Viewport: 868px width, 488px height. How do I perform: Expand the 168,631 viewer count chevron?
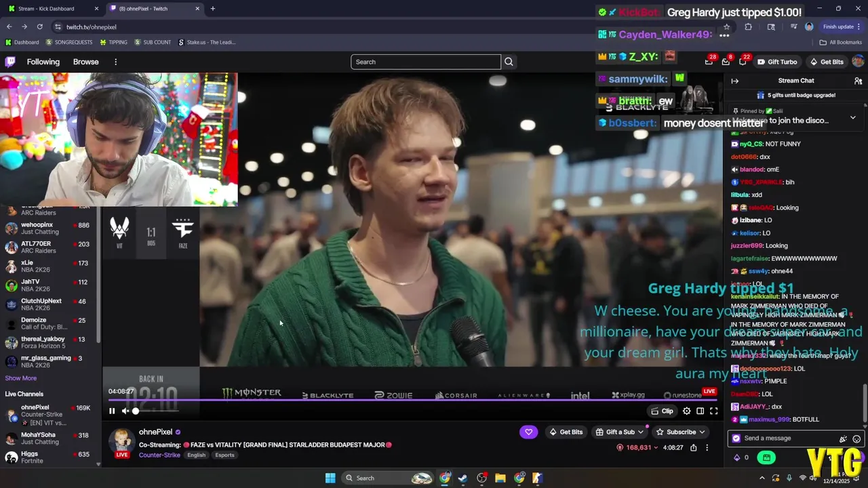coord(656,447)
